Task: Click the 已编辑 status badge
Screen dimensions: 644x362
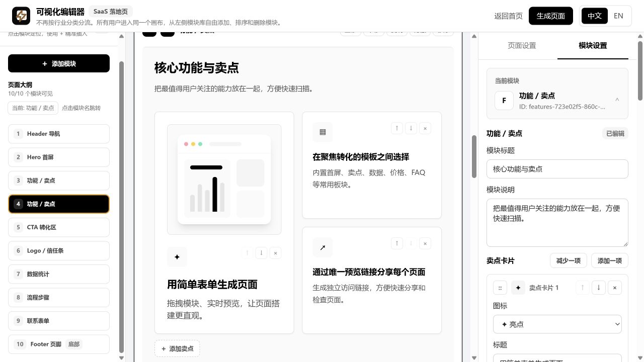Action: tap(615, 133)
